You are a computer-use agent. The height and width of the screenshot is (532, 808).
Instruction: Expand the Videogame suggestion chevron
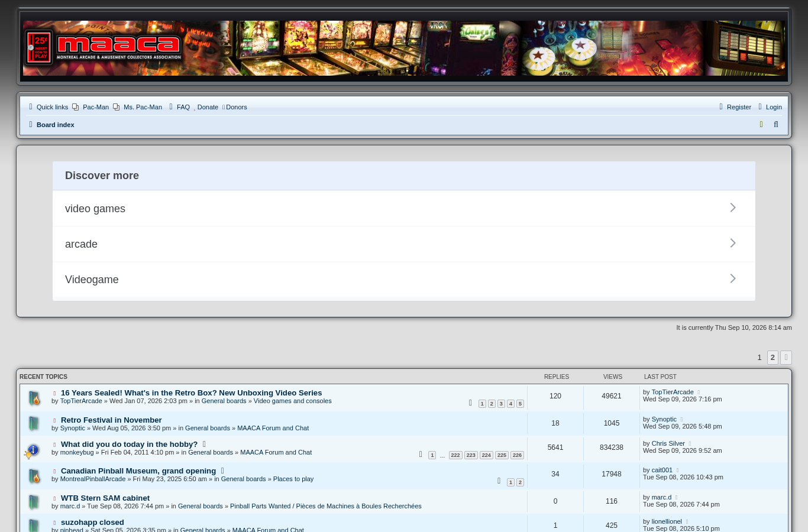pos(733,278)
